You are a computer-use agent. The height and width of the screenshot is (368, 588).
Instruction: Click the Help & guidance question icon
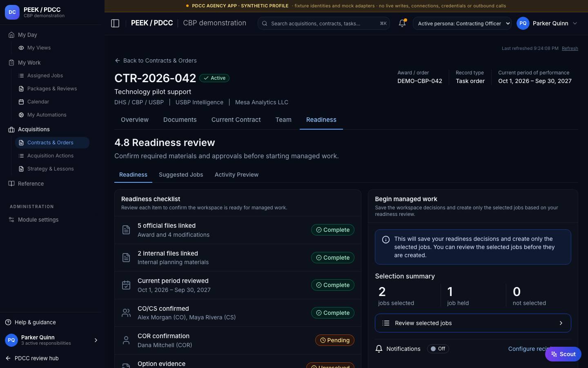8,322
